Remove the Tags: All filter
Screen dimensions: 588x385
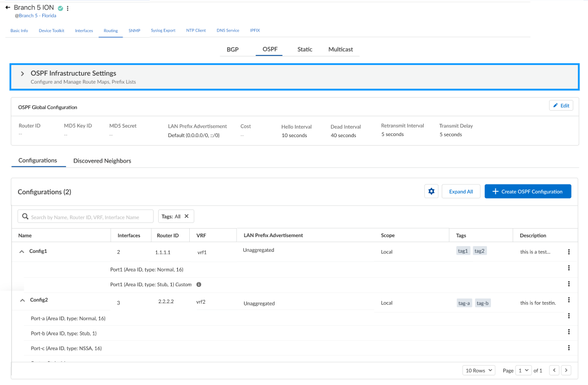(186, 216)
